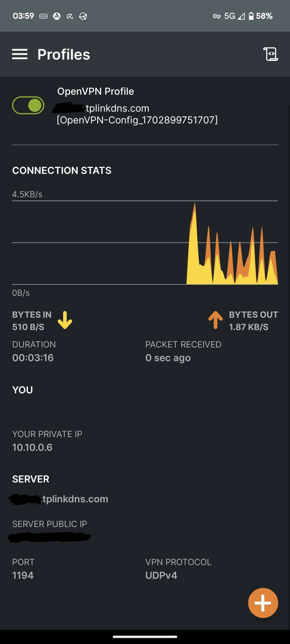
Task: Tap the private IP address 10.10.0.6
Action: (32, 447)
